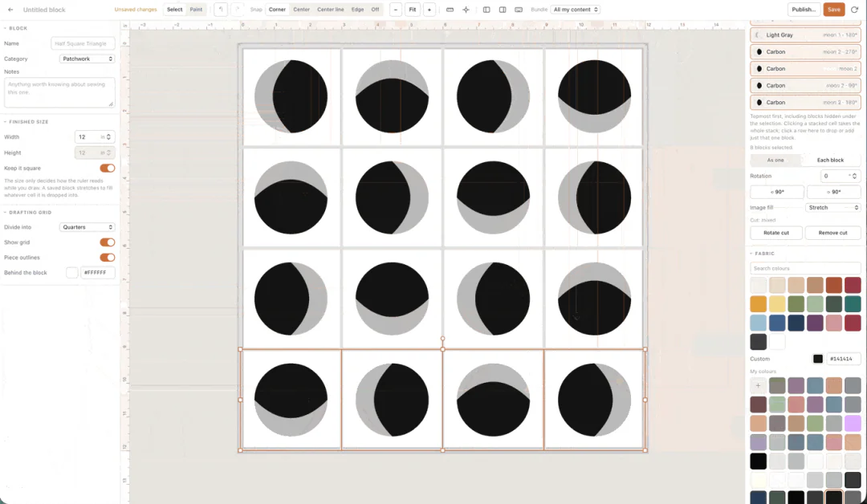Click the Search colours field
This screenshot has width=867, height=504.
(805, 269)
